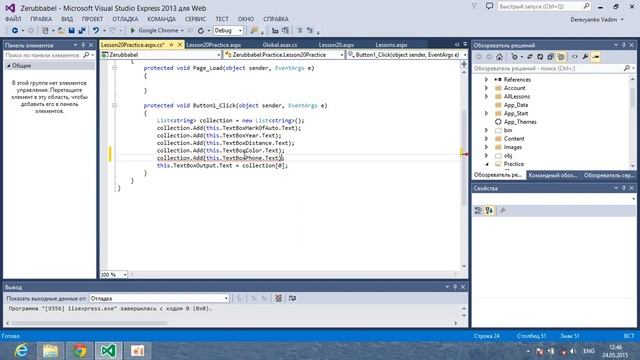Expand the Account folder
The image size is (640, 360).
486,88
